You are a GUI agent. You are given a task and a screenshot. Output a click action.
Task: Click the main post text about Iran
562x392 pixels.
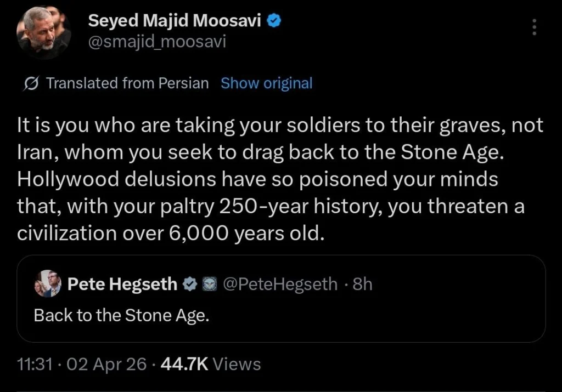pos(280,180)
